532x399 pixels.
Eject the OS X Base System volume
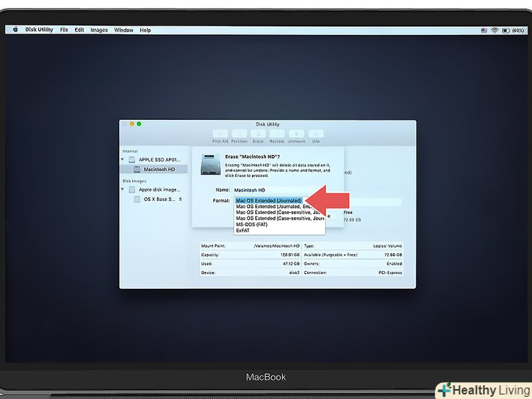180,199
